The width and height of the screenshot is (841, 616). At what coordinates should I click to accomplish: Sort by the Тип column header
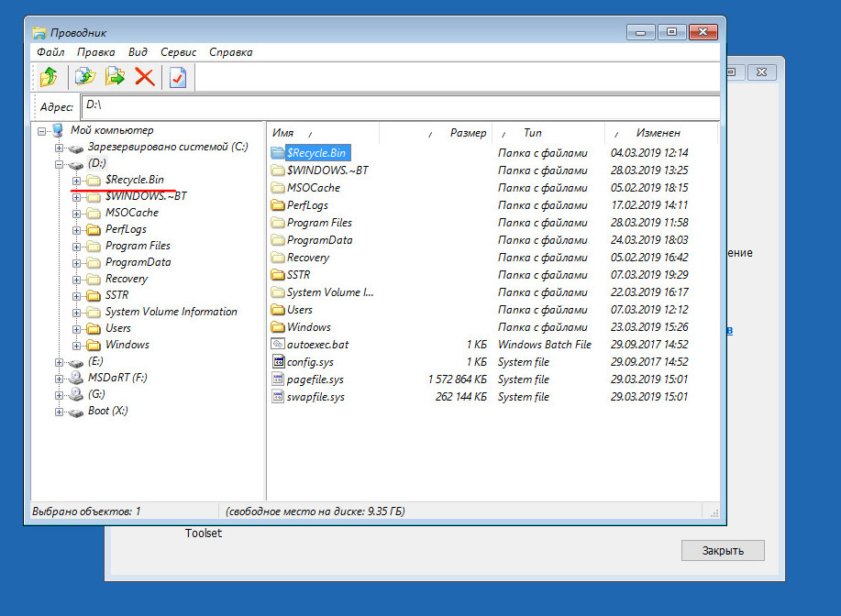(548, 133)
